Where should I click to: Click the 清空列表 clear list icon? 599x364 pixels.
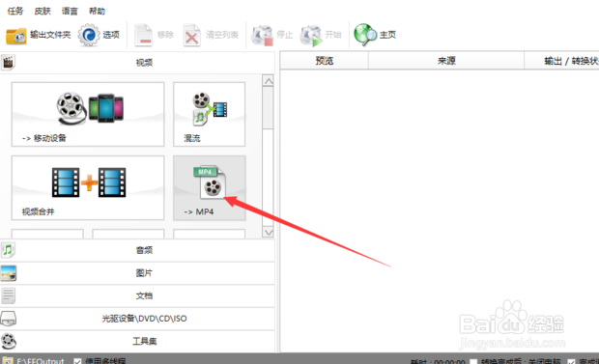[x=191, y=35]
